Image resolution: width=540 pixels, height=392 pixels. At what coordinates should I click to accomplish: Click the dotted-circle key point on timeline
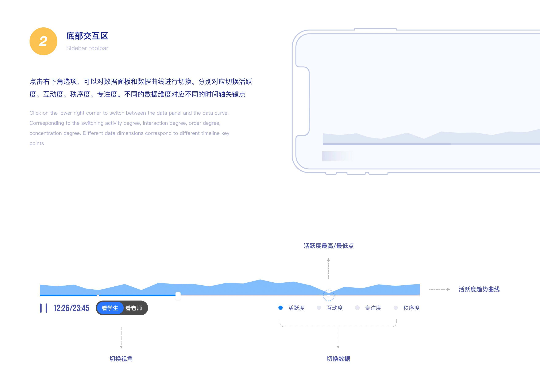tap(329, 295)
